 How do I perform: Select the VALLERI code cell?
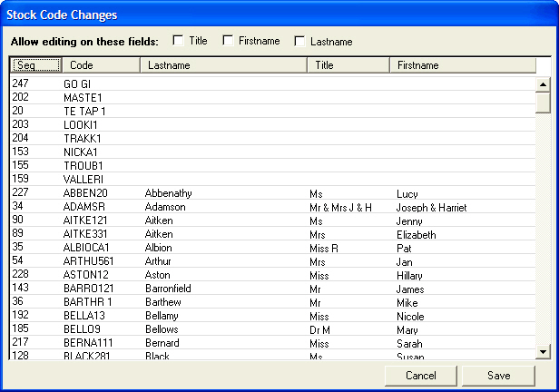(x=83, y=180)
